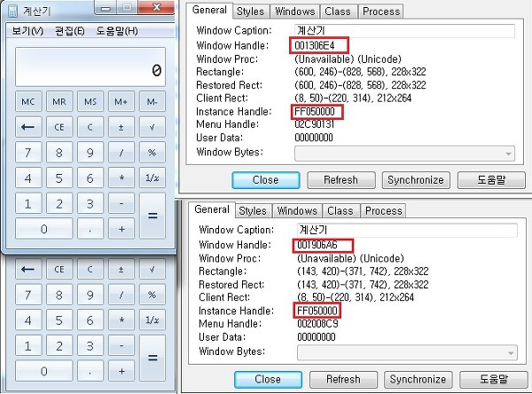The height and width of the screenshot is (394, 532).
Task: Click the CE key in the partially hidden calculator
Action: pyautogui.click(x=59, y=269)
